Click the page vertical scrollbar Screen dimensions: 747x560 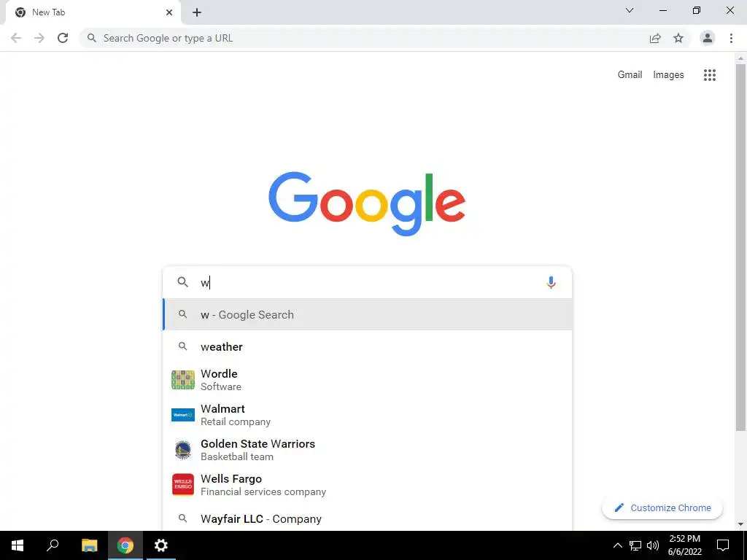(x=740, y=248)
